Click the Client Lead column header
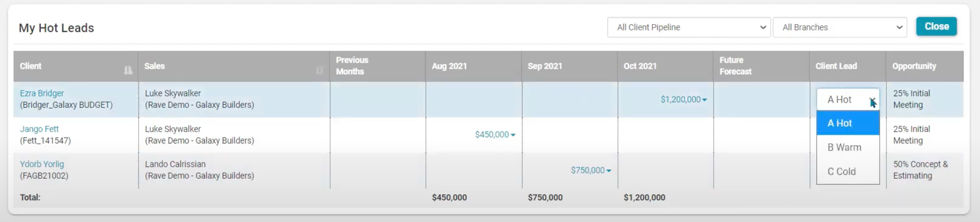This screenshot has height=222, width=980. [x=836, y=66]
